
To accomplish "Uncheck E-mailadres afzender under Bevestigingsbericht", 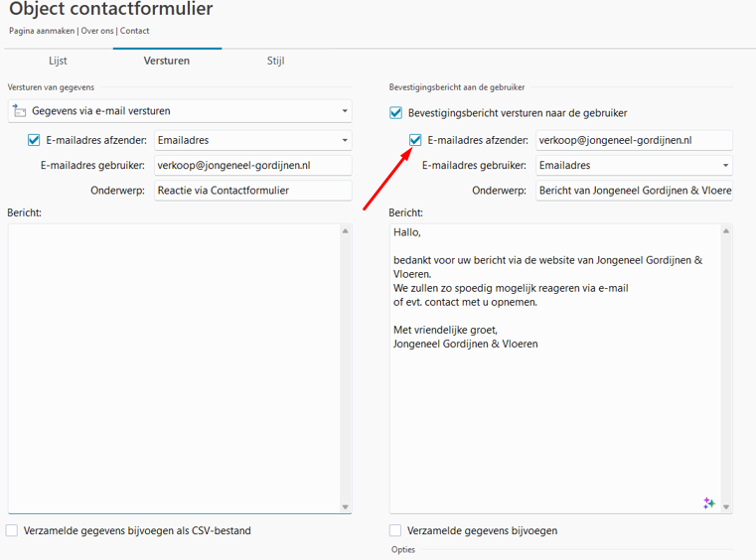I will pyautogui.click(x=415, y=140).
